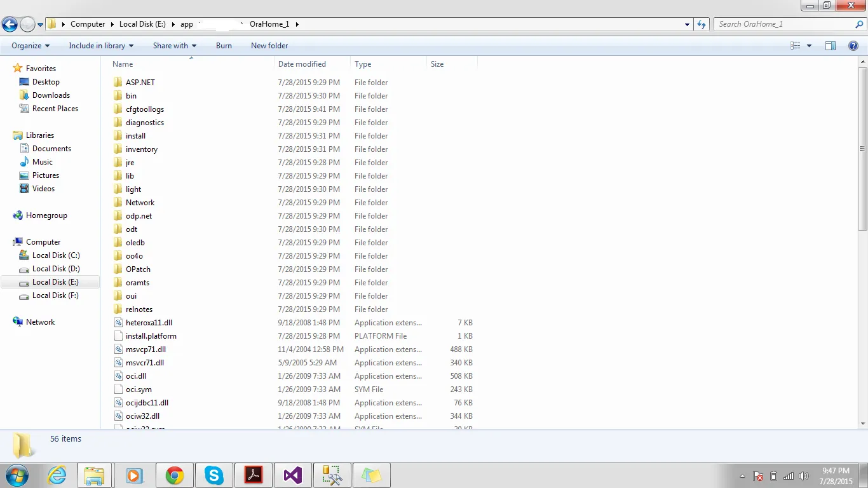
Task: Expand the arrow after Computer in breadcrumb
Action: [x=112, y=24]
